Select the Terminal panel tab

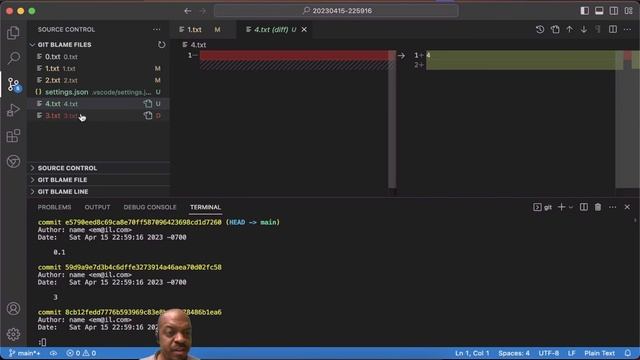(x=205, y=207)
